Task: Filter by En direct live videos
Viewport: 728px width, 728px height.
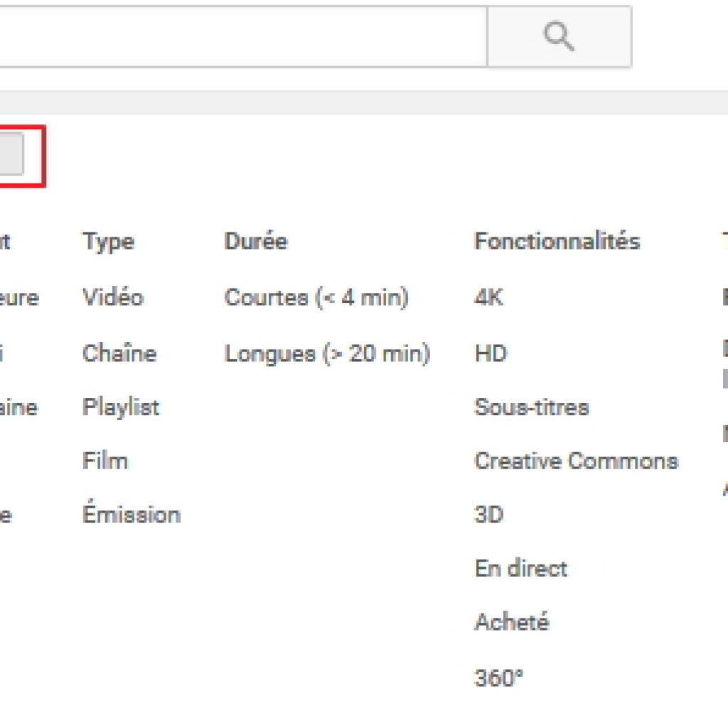Action: (521, 568)
